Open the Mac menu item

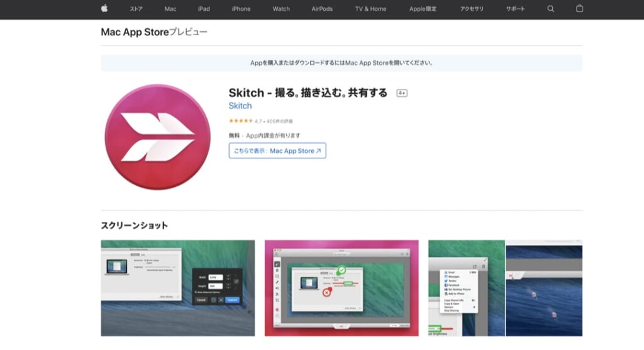point(170,9)
